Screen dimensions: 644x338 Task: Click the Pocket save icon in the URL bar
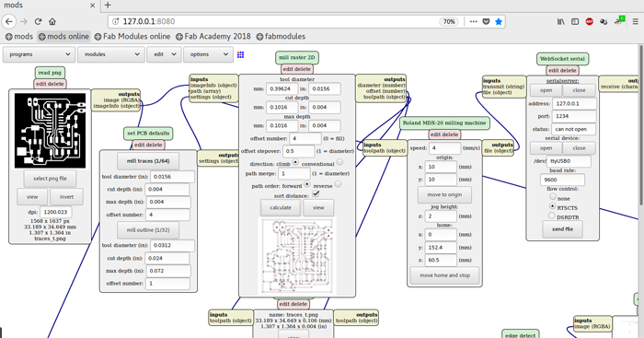[x=486, y=21]
